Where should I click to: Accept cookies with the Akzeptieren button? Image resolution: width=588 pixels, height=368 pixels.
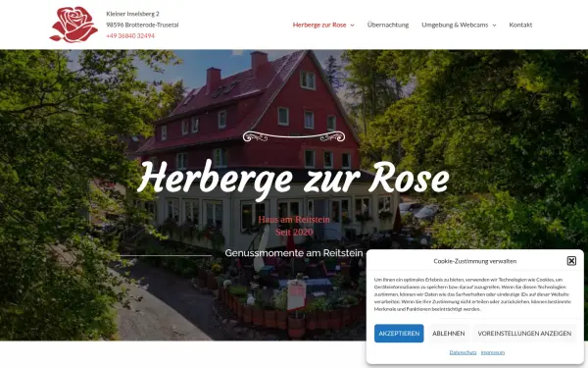[399, 333]
